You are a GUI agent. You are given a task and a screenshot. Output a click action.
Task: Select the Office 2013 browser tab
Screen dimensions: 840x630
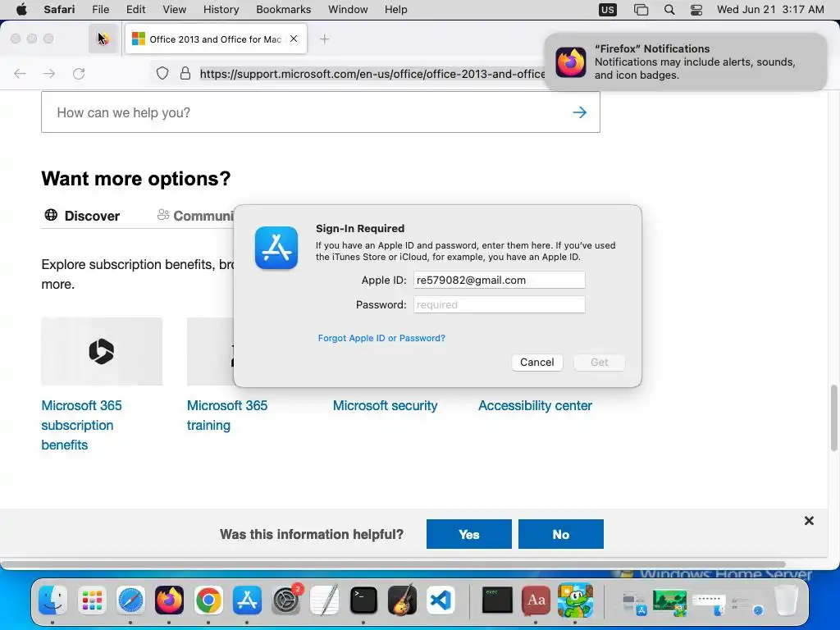click(216, 39)
